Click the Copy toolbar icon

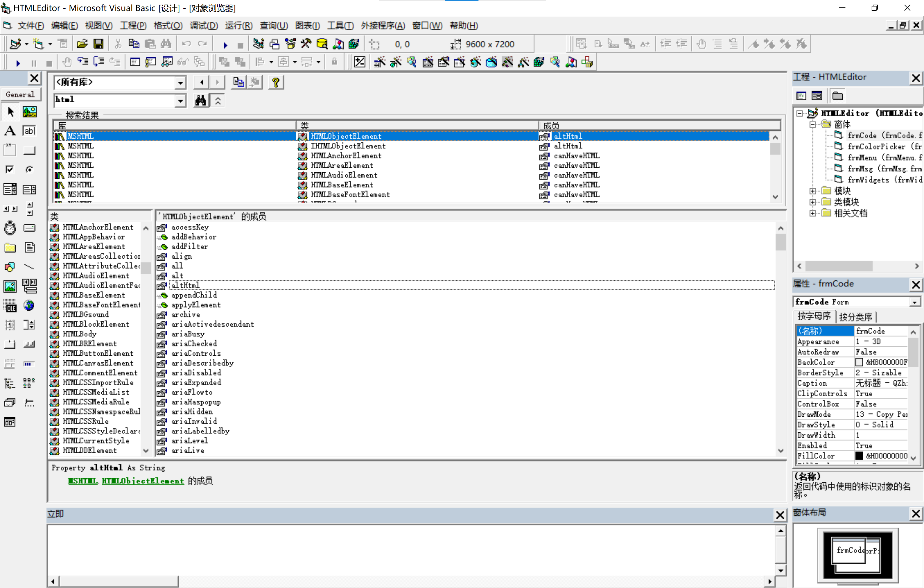134,44
